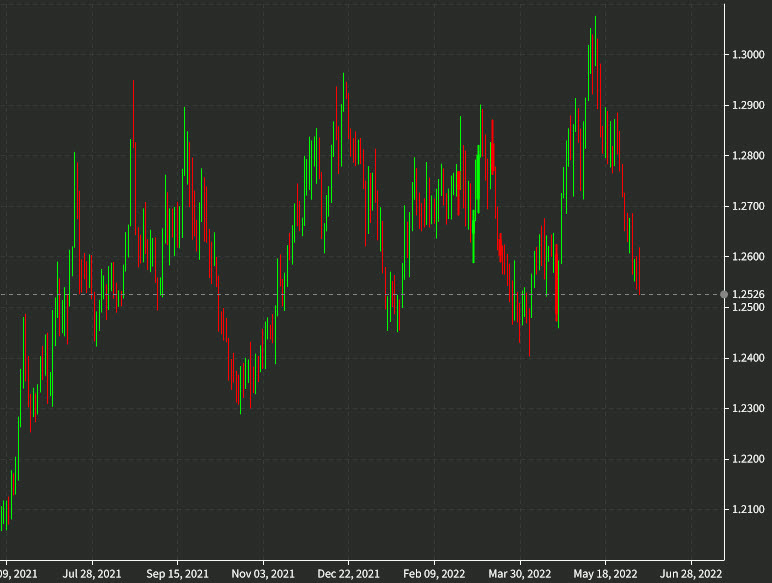Click the current price label 1.2526
This screenshot has height=583, width=772.
pyautogui.click(x=748, y=294)
